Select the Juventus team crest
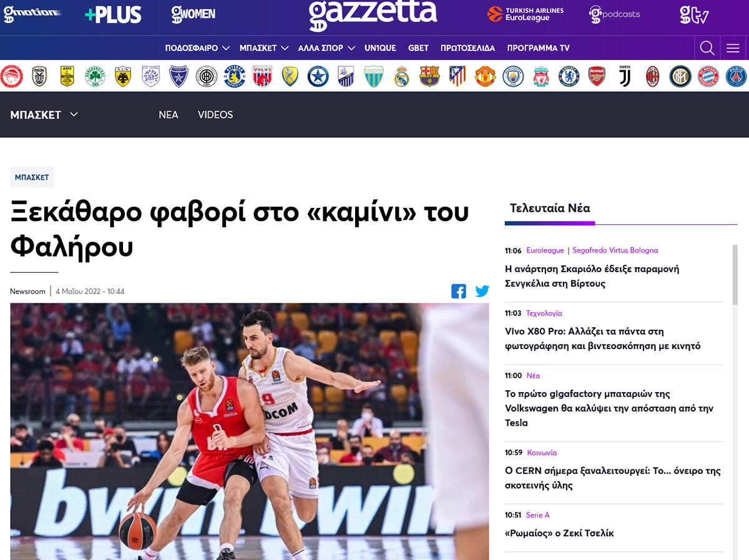Viewport: 749px width, 560px height. click(x=625, y=76)
